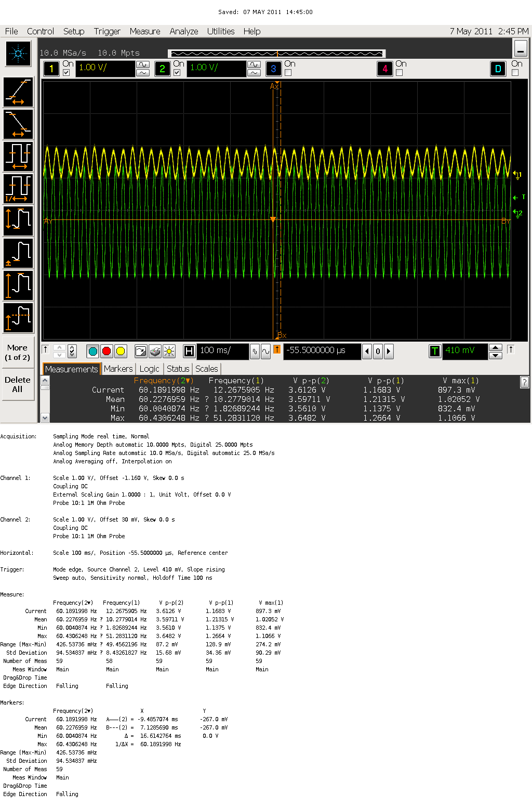This screenshot has width=532, height=807.
Task: Click the period measurement icon
Action: click(18, 156)
